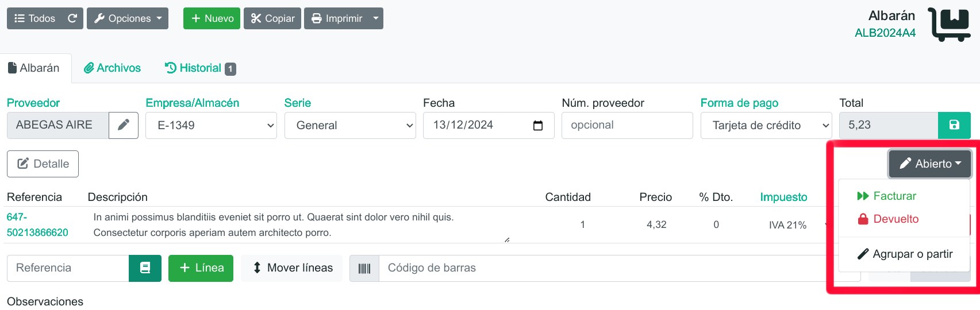The width and height of the screenshot is (980, 310).
Task: Open the date picker calendar icon
Action: (x=538, y=125)
